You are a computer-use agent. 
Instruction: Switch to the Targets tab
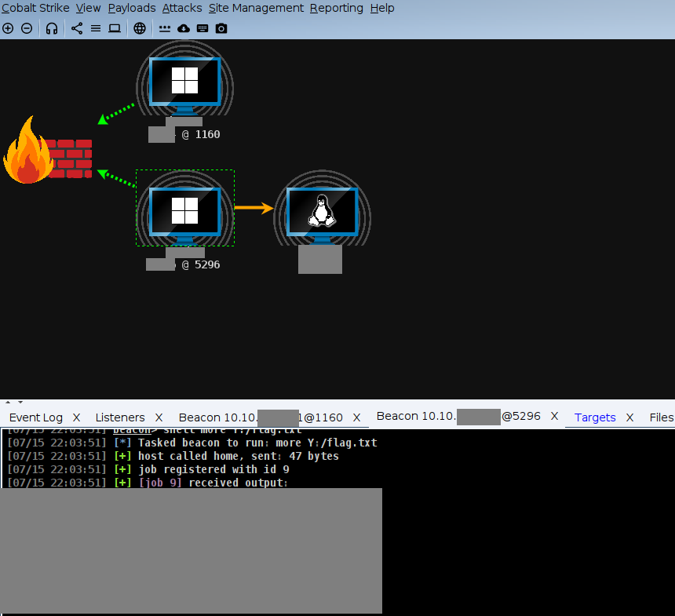595,417
